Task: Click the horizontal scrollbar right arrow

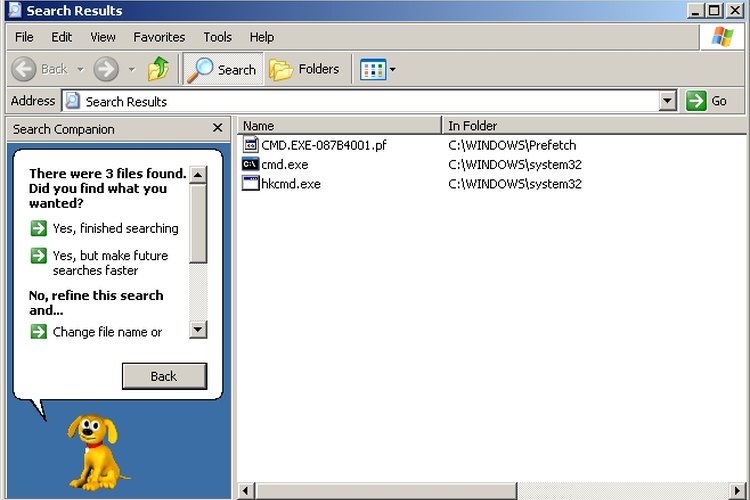Action: pyautogui.click(x=739, y=491)
